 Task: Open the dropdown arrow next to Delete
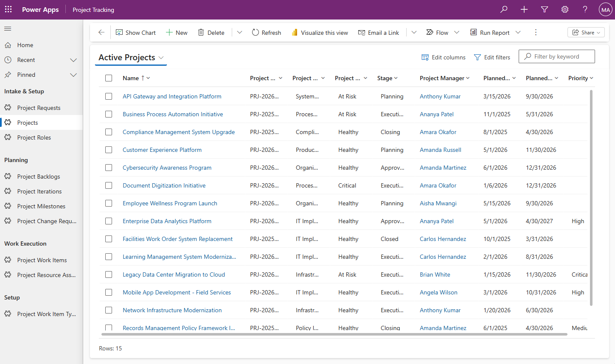tap(239, 32)
